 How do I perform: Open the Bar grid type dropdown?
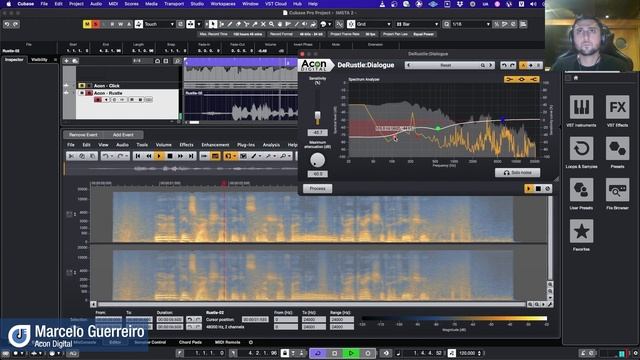coord(417,24)
